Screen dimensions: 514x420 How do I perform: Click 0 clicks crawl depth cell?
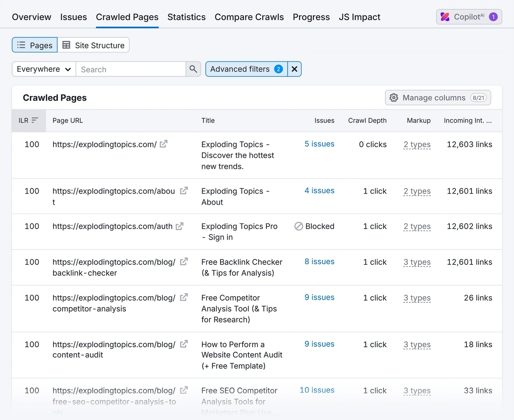pos(373,144)
